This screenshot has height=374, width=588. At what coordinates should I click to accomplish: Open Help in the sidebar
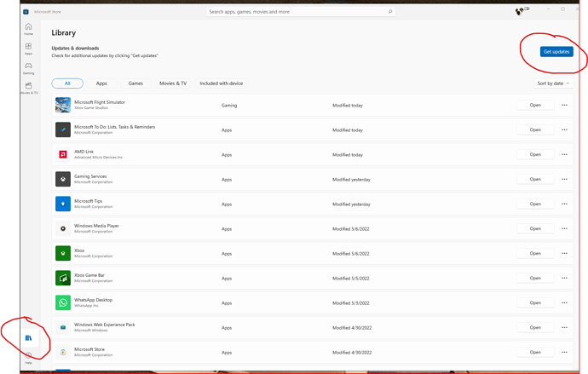point(28,359)
